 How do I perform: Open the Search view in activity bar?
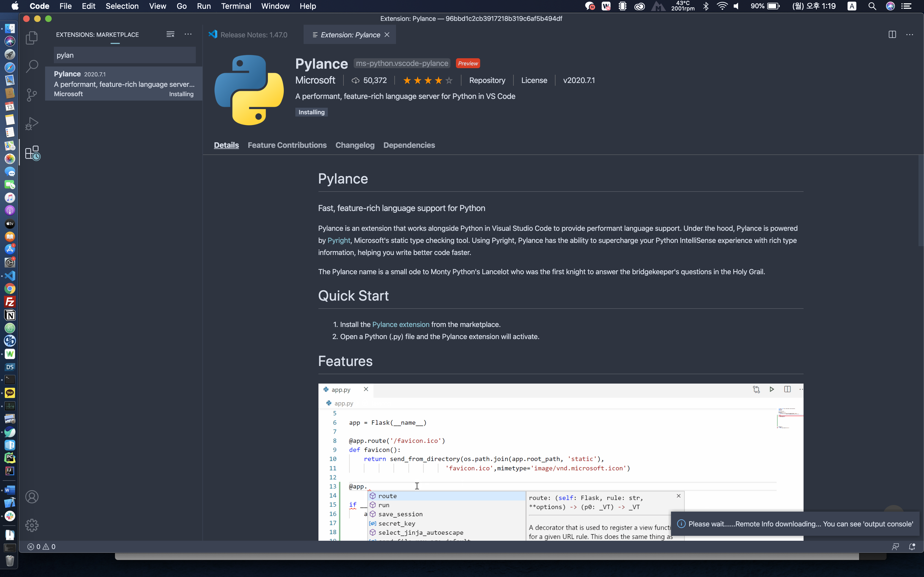pyautogui.click(x=32, y=66)
